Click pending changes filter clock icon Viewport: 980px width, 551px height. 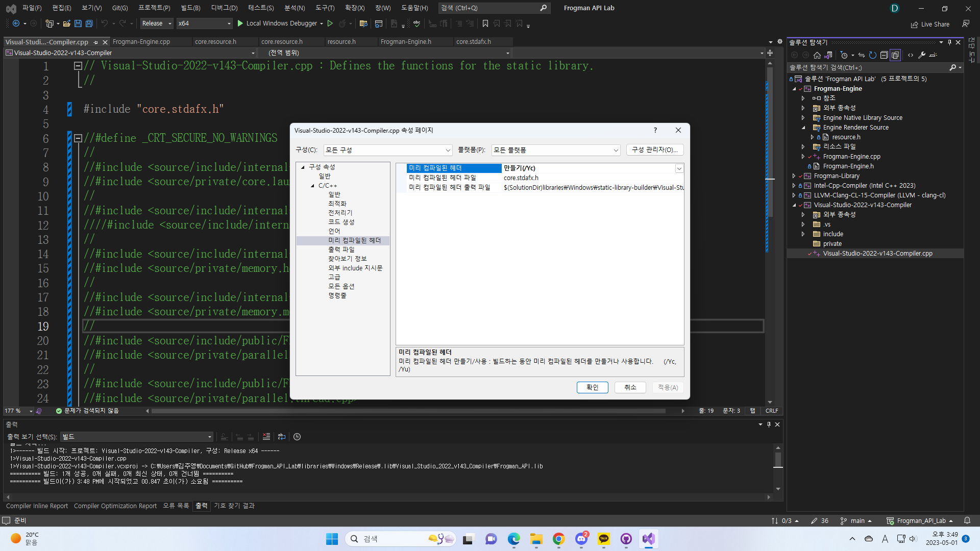coord(844,55)
